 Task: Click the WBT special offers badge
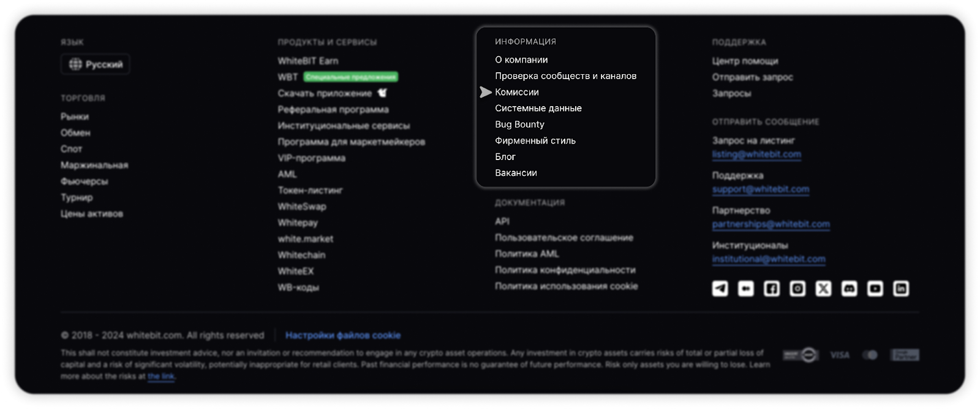tap(351, 77)
